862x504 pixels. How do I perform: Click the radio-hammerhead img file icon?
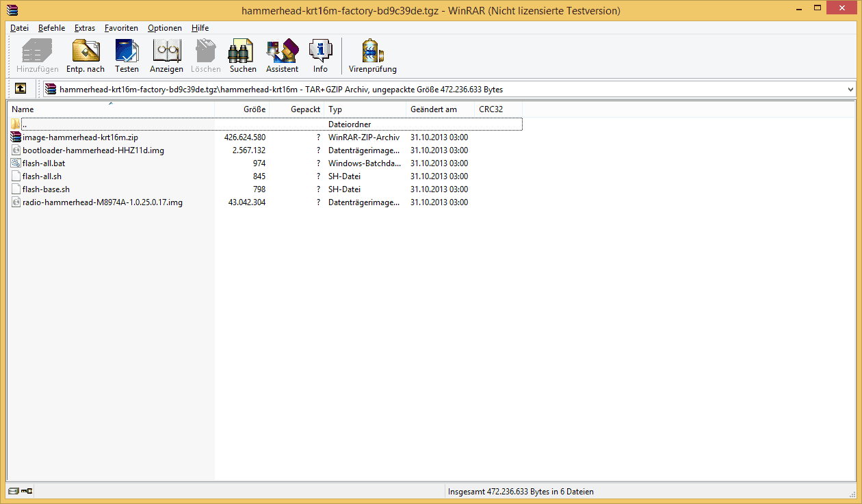click(16, 202)
